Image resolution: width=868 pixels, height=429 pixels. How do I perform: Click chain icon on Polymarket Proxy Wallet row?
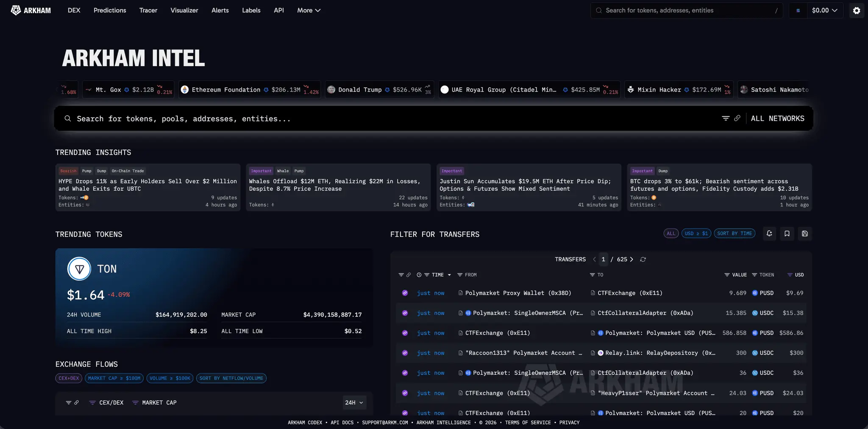tap(405, 293)
